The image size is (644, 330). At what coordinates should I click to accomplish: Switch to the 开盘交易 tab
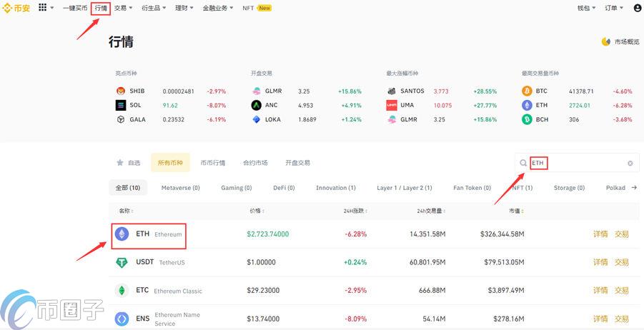(298, 163)
